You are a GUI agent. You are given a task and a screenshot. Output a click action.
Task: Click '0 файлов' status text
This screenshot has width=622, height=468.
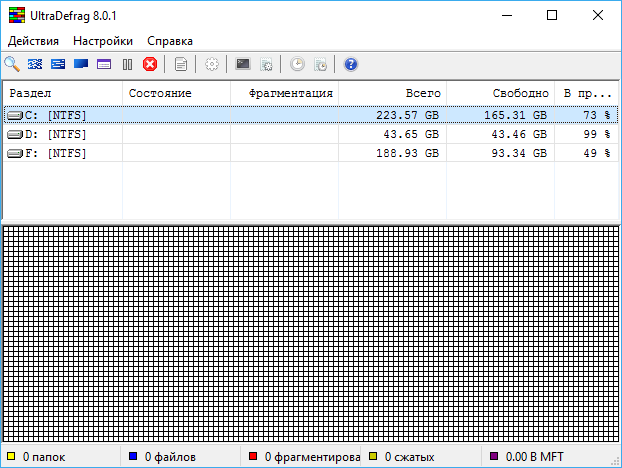(170, 457)
